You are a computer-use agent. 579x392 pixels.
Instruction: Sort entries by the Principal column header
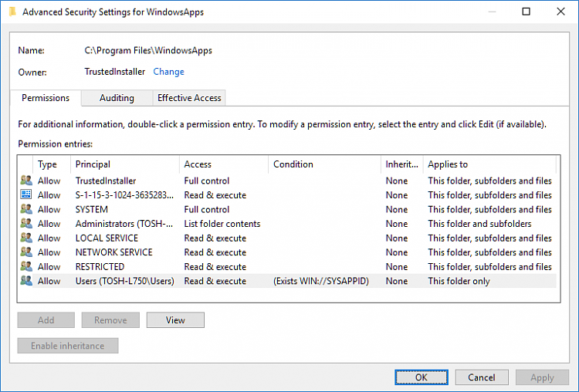(x=125, y=164)
